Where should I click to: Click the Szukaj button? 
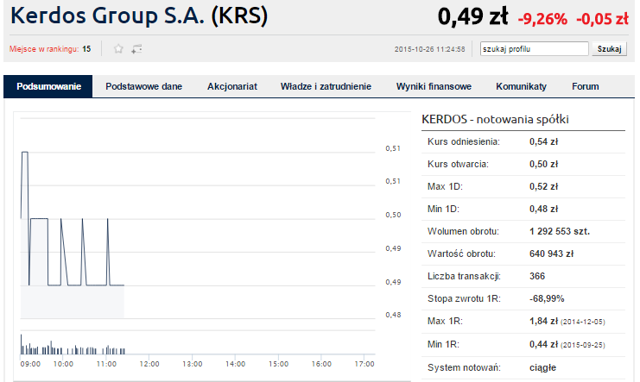[x=609, y=49]
